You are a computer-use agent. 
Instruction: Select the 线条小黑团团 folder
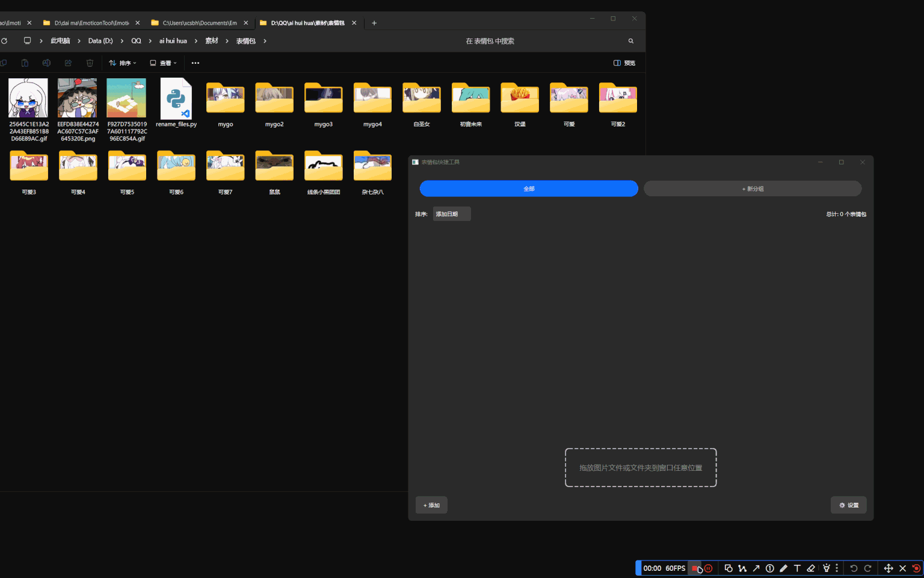pyautogui.click(x=324, y=173)
